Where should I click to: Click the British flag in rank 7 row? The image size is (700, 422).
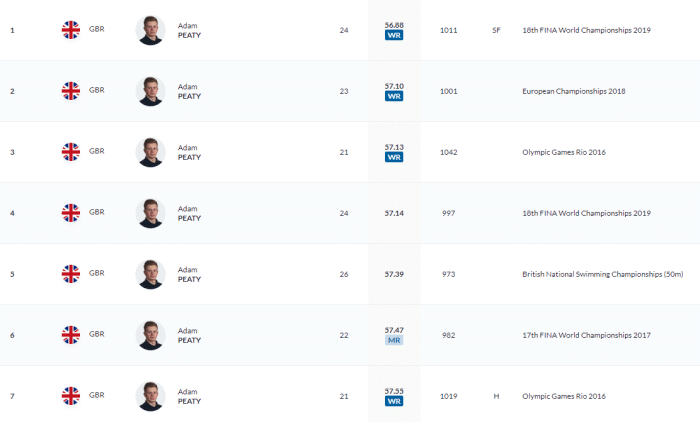pyautogui.click(x=71, y=395)
